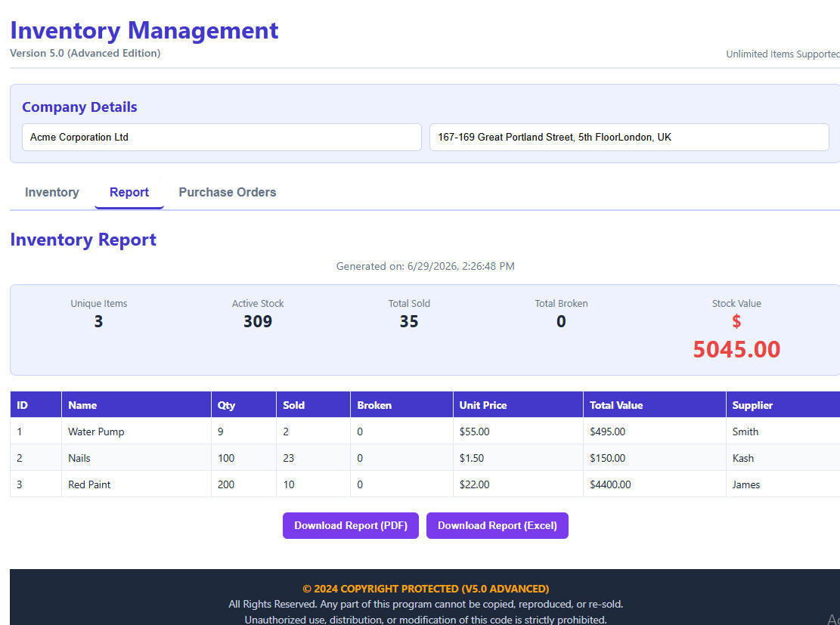This screenshot has width=840, height=625.
Task: Click the $150.00 total value cell
Action: 655,458
